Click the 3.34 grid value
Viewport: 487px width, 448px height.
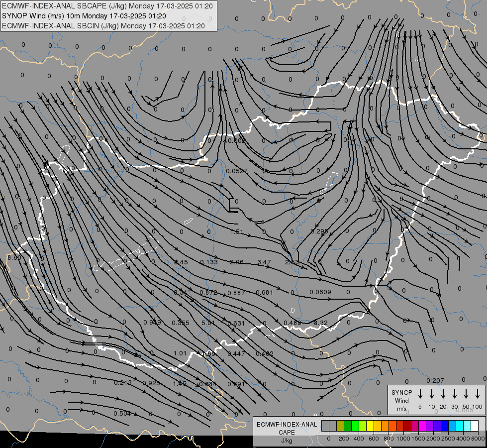[x=180, y=293]
